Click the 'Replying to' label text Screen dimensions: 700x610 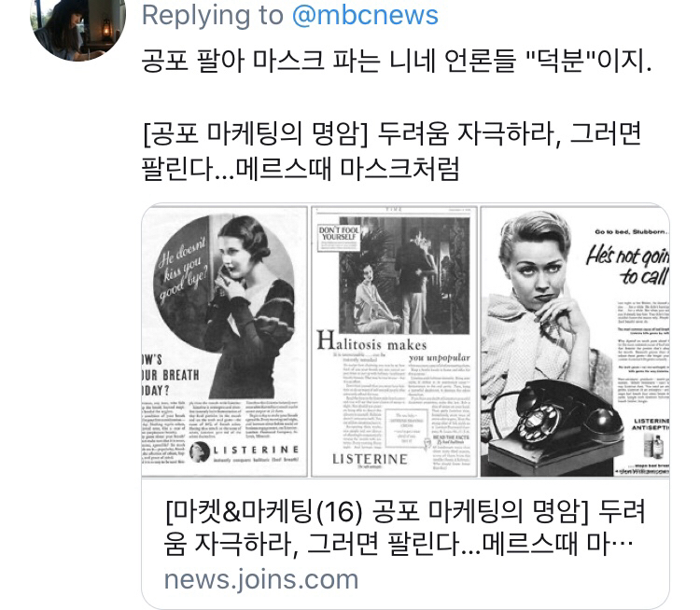(x=213, y=15)
